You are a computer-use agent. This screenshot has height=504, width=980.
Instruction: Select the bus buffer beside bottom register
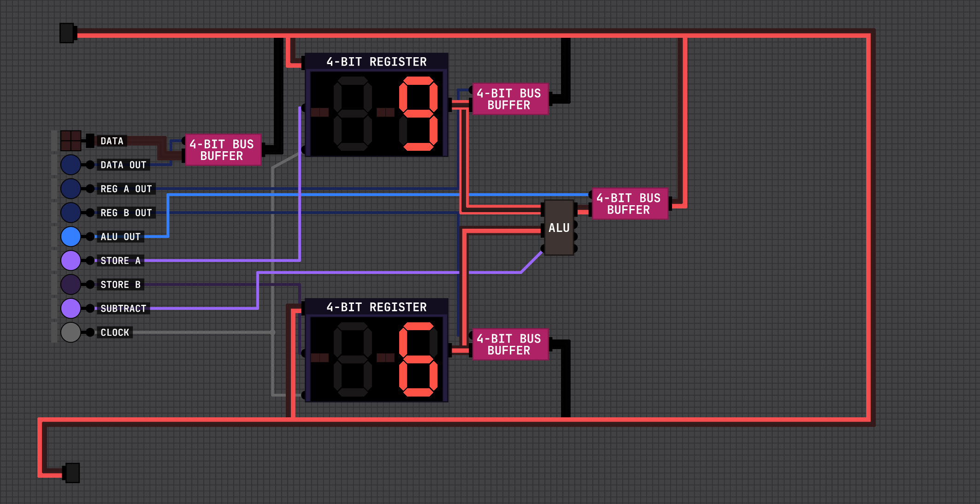pyautogui.click(x=509, y=344)
